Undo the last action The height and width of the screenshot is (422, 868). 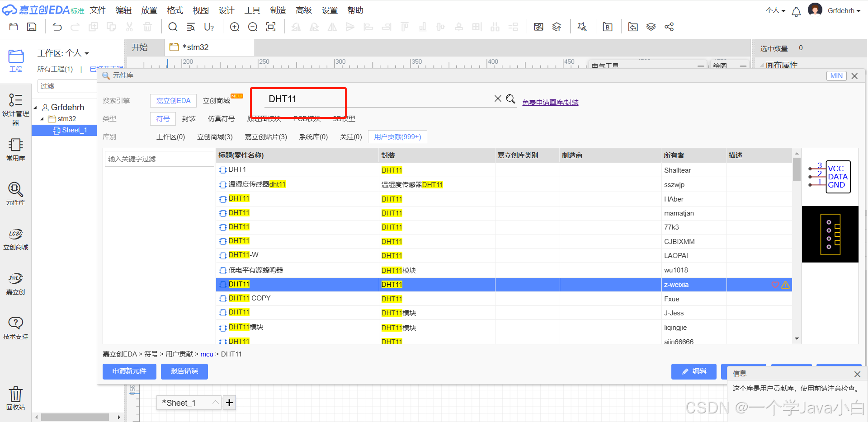point(57,27)
